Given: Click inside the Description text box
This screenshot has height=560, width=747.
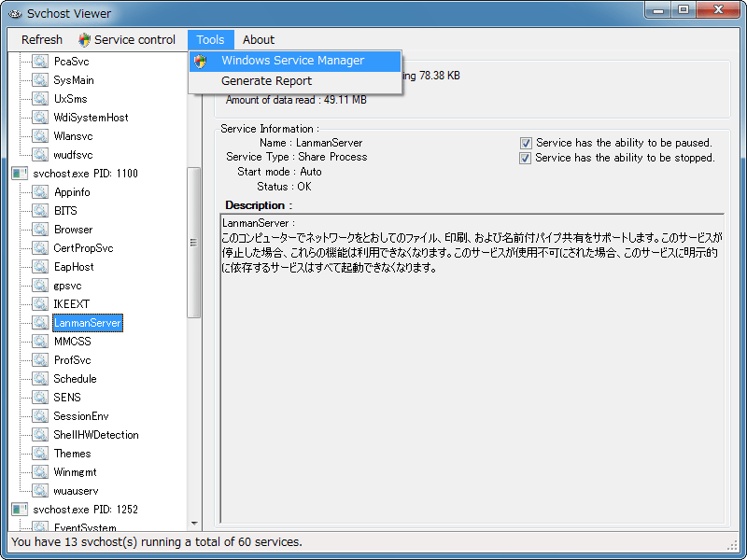Looking at the screenshot, I should pyautogui.click(x=472, y=368).
